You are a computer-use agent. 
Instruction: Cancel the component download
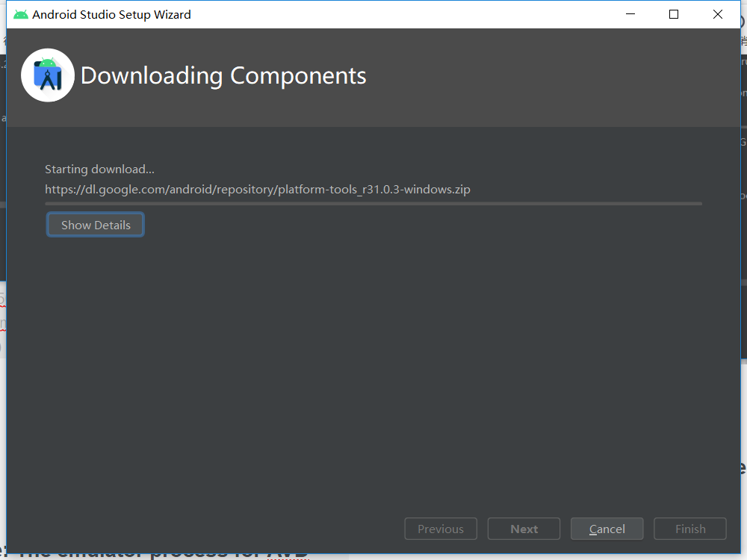point(607,529)
